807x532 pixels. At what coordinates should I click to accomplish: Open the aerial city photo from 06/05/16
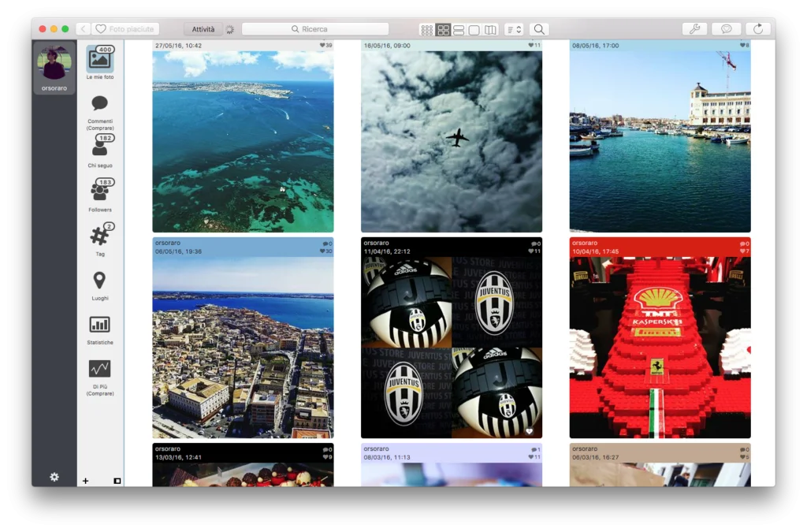point(243,348)
